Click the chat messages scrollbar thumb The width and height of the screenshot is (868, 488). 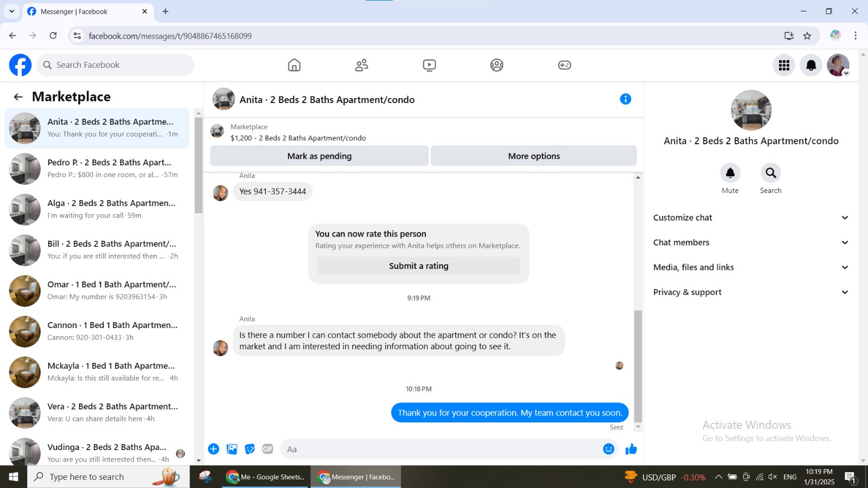coord(638,366)
